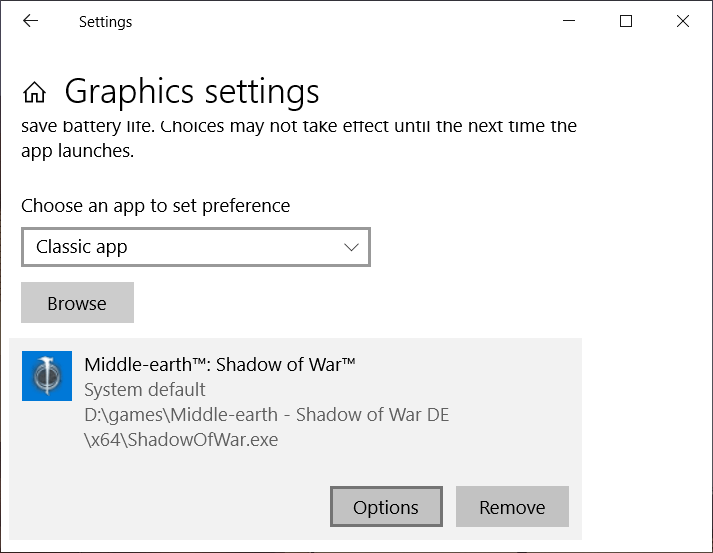Remove the Shadow of War entry
This screenshot has width=713, height=553.
(512, 507)
